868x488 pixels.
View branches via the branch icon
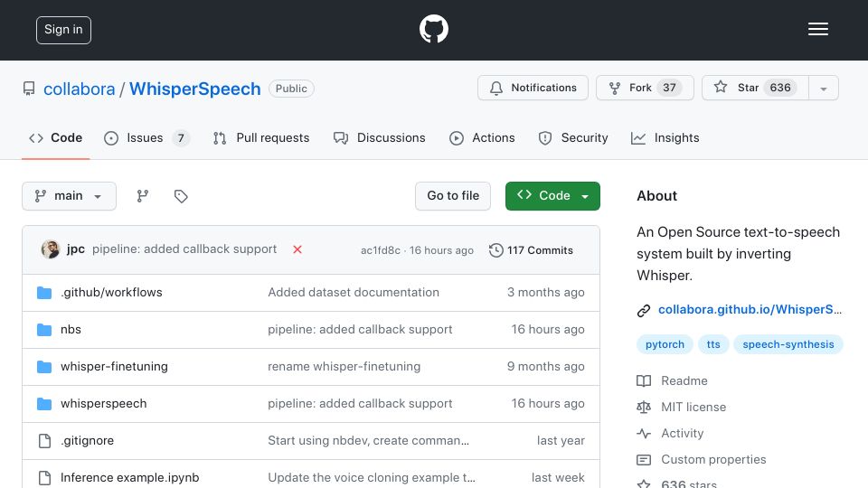coord(142,196)
